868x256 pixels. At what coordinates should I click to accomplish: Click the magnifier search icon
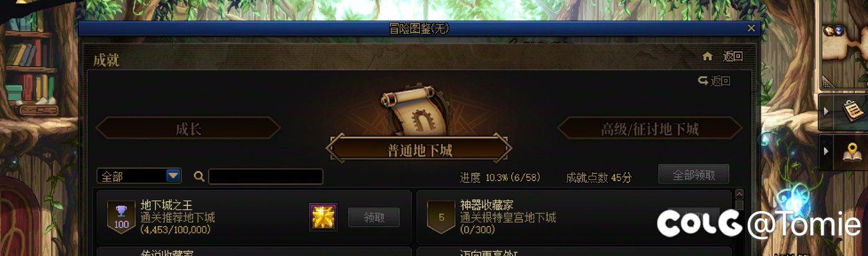tap(199, 176)
